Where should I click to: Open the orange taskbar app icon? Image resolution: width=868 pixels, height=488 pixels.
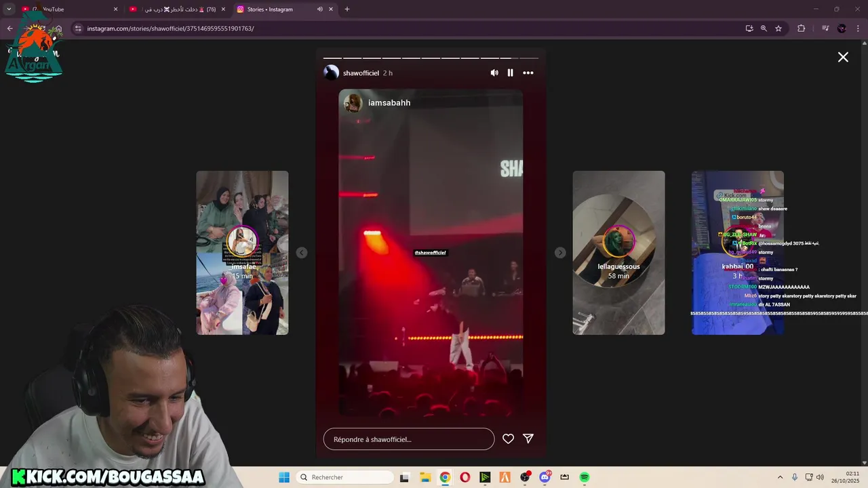(x=505, y=477)
